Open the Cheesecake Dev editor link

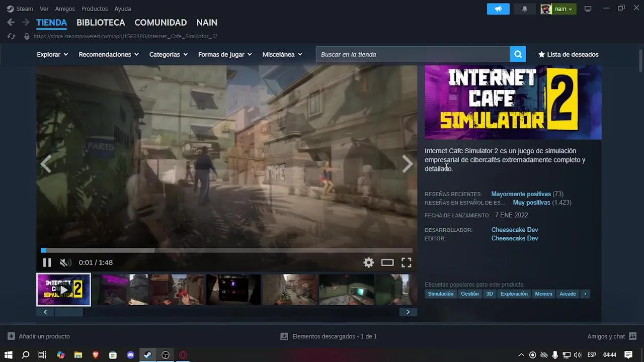[x=515, y=238]
